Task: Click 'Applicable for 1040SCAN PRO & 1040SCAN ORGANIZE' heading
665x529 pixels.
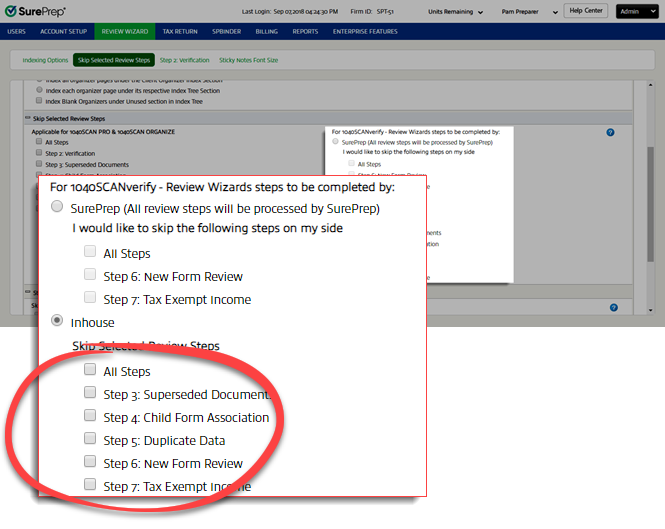Action: point(103,132)
